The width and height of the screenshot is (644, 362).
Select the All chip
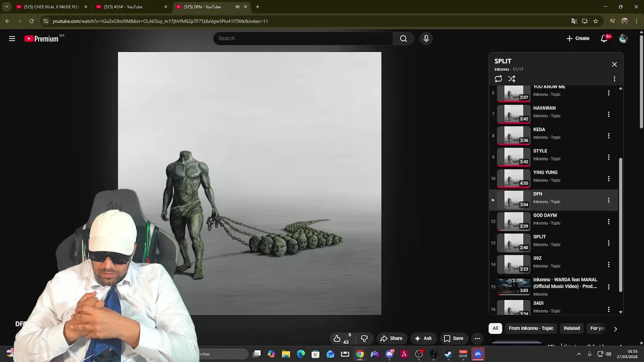click(x=495, y=328)
